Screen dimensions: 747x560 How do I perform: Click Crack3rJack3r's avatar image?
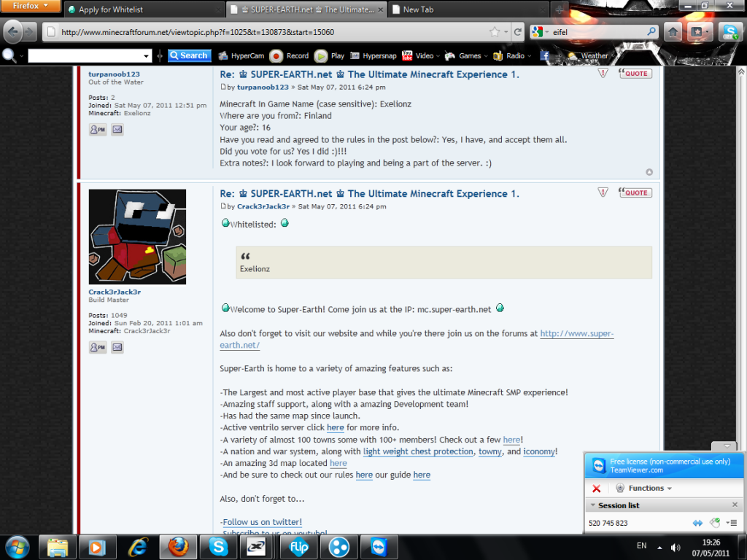click(x=137, y=237)
